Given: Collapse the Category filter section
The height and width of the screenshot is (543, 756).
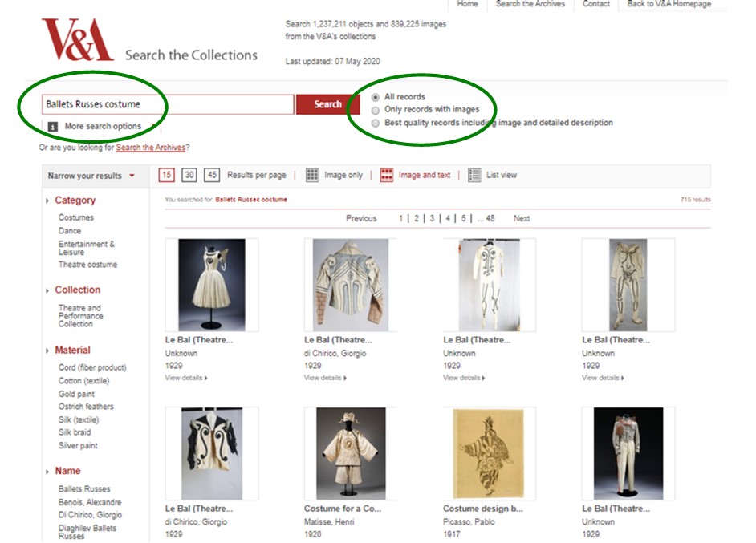Looking at the screenshot, I should 48,201.
